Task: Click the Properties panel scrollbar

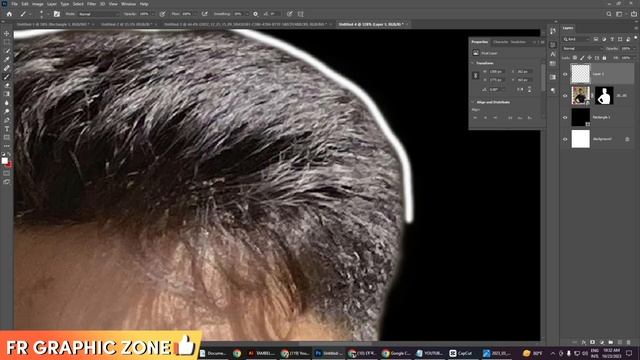Action: pyautogui.click(x=543, y=78)
